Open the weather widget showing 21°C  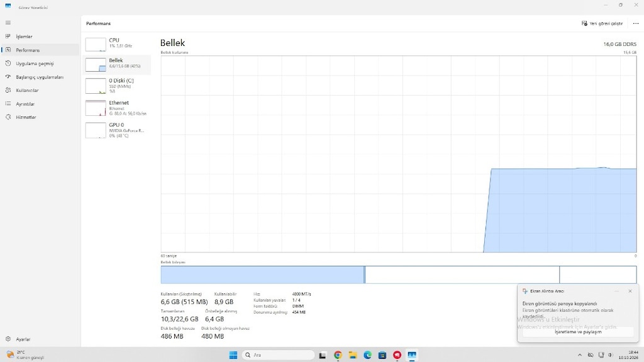(x=25, y=355)
